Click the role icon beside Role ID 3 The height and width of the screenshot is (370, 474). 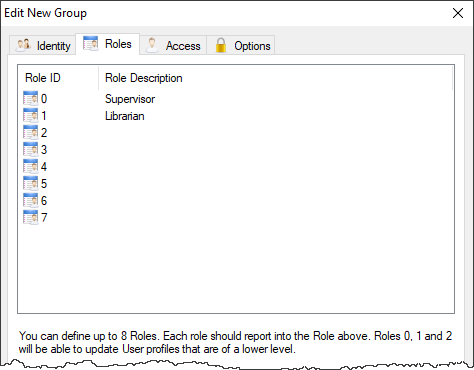[x=31, y=150]
